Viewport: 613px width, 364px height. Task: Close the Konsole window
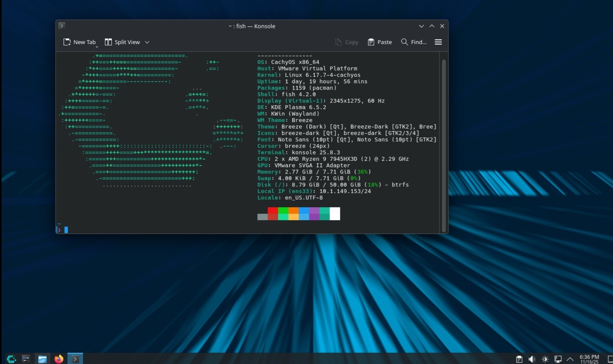point(442,26)
